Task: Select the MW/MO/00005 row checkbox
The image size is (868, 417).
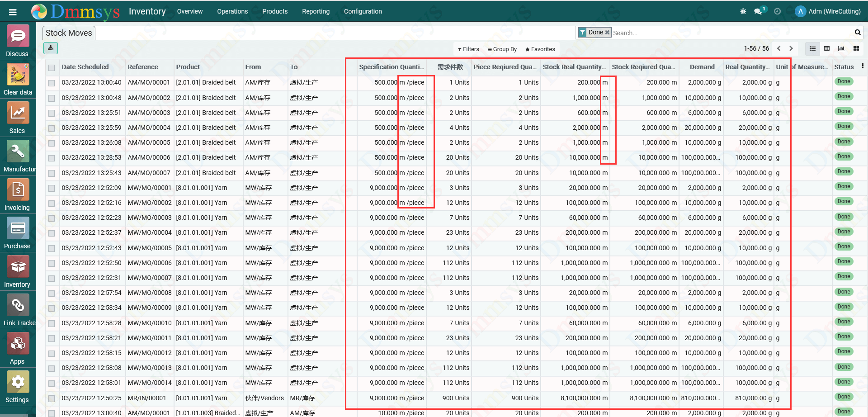Action: [x=52, y=248]
